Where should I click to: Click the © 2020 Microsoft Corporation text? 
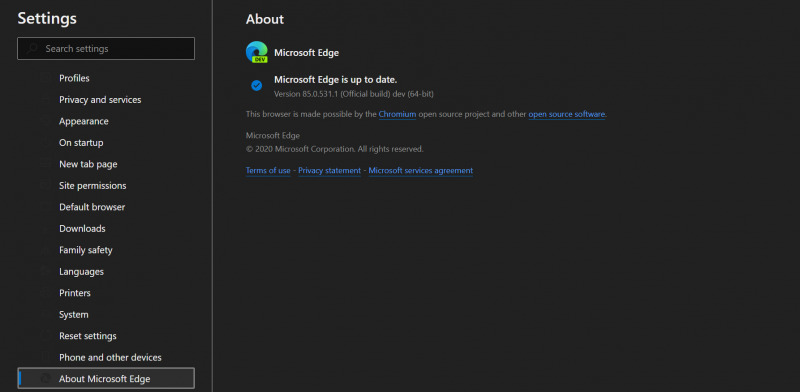pos(334,149)
